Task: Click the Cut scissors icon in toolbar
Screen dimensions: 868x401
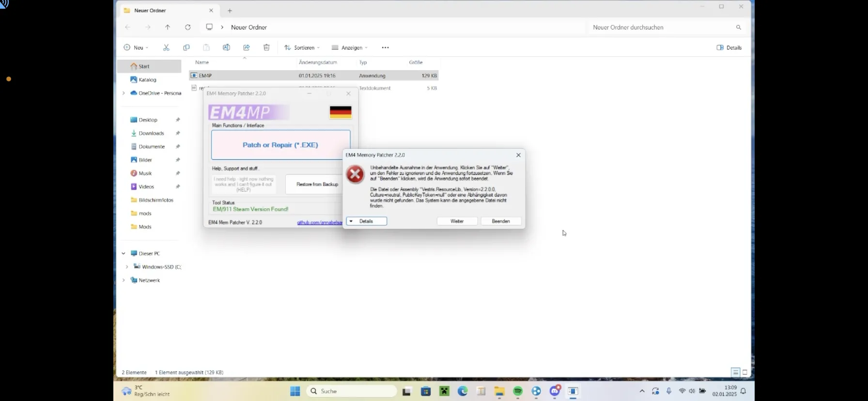Action: pos(166,47)
